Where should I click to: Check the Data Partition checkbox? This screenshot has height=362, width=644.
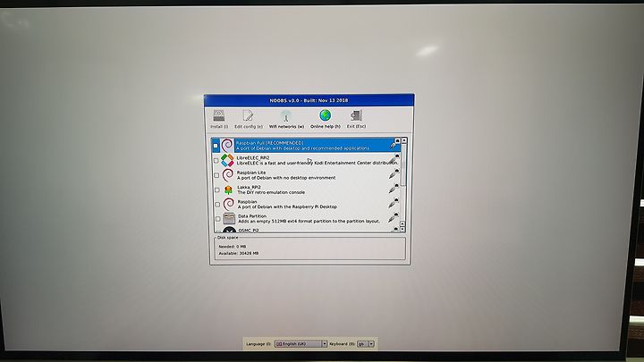coord(217,219)
